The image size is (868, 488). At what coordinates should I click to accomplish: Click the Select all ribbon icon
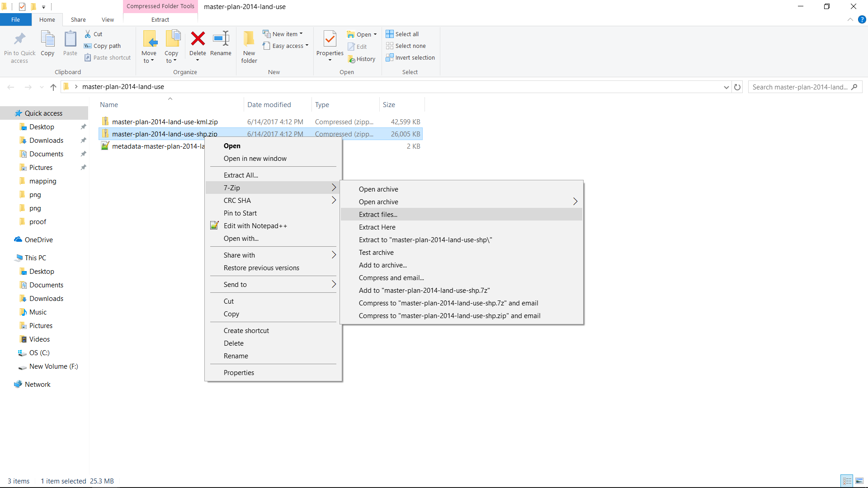389,34
